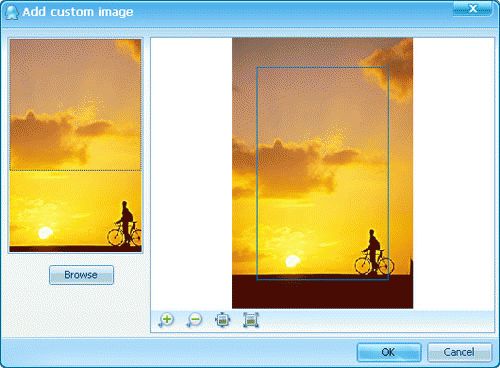Click the shrink-to-fit image icon
This screenshot has height=368, width=500.
pos(222,320)
